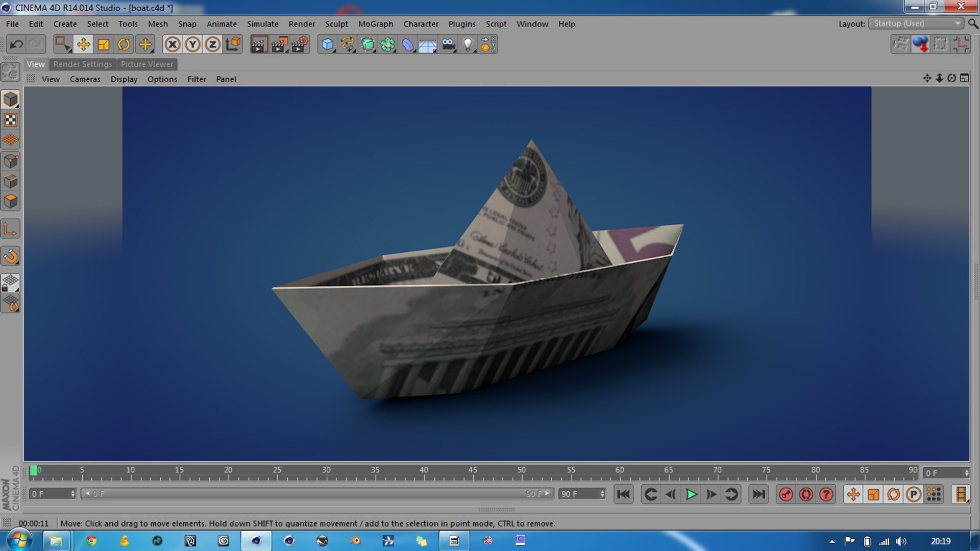The width and height of the screenshot is (980, 551).
Task: Click the current frame field beside the ruler
Action: click(x=946, y=473)
